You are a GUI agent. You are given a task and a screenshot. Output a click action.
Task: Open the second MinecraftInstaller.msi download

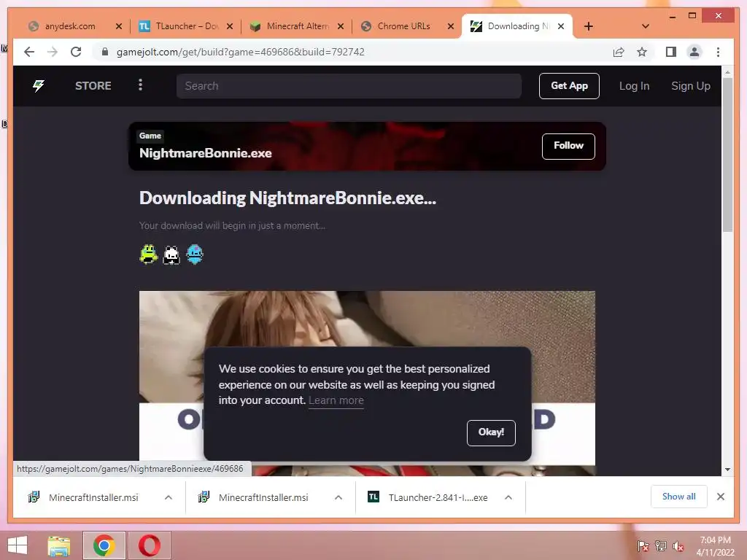[x=263, y=497]
